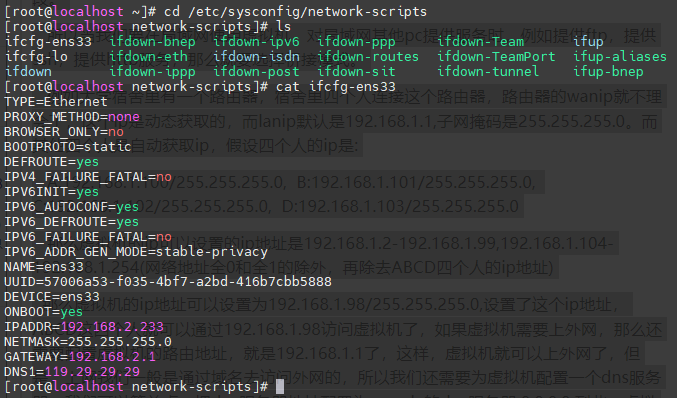Click the ONBOOT yes value
Viewport: 677px width, 398px height.
(72, 312)
